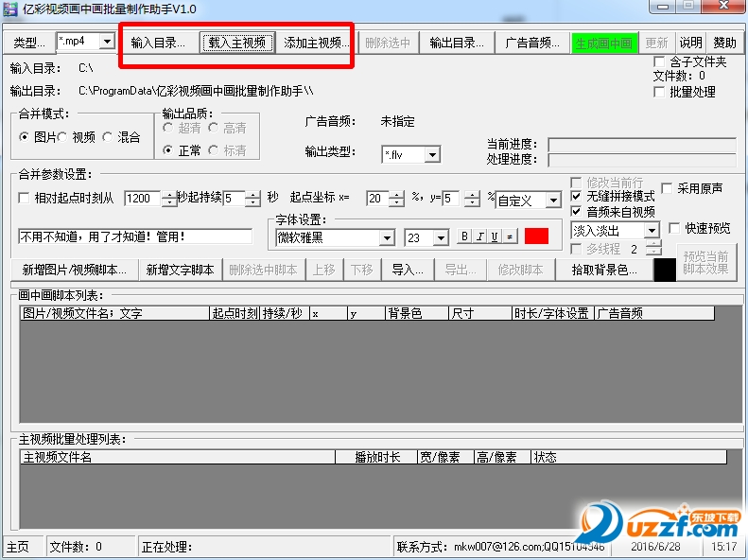
Task: Open the 类型 file type button
Action: 28,43
